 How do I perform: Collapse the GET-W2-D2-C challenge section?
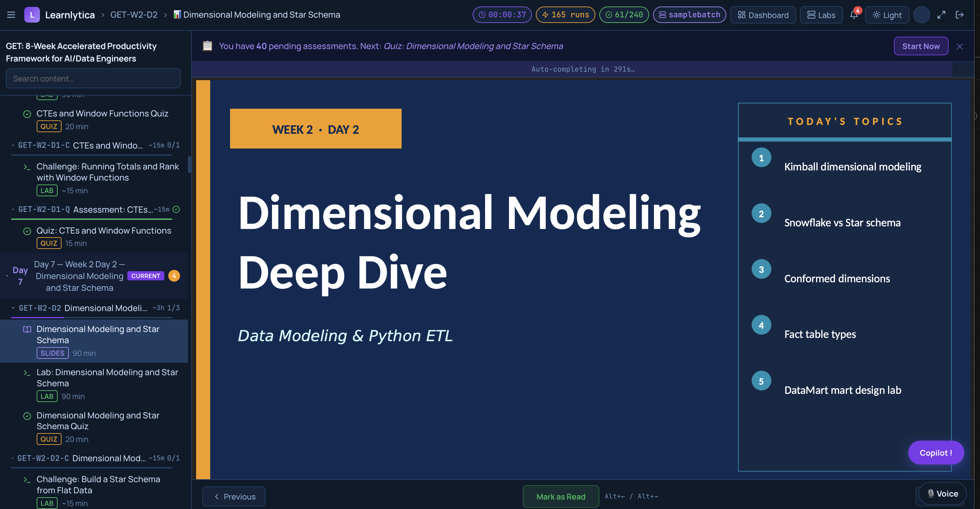point(12,458)
